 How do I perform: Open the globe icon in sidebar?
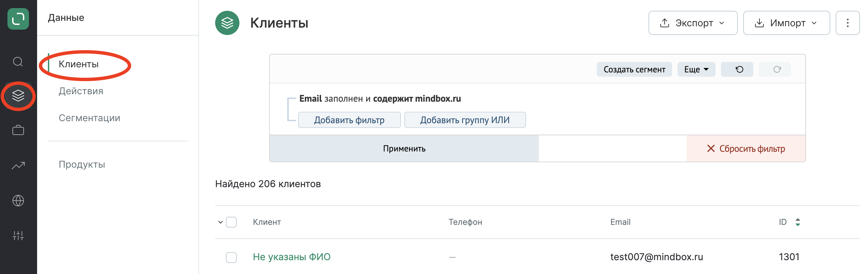[x=18, y=201]
